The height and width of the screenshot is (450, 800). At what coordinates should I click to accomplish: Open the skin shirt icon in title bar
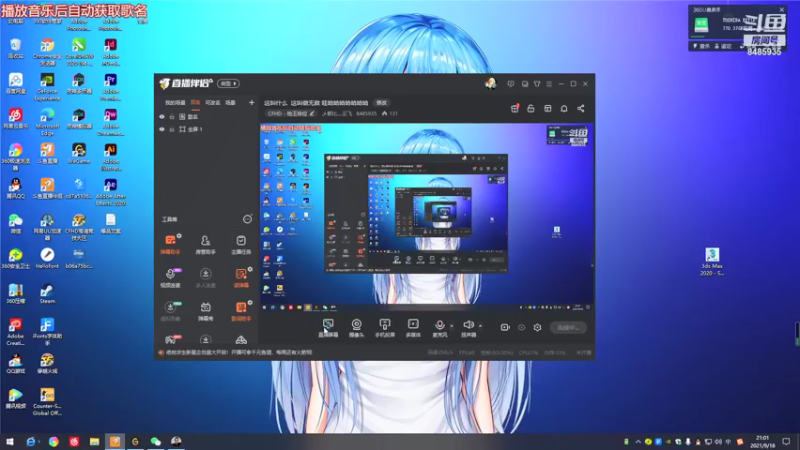pos(537,84)
